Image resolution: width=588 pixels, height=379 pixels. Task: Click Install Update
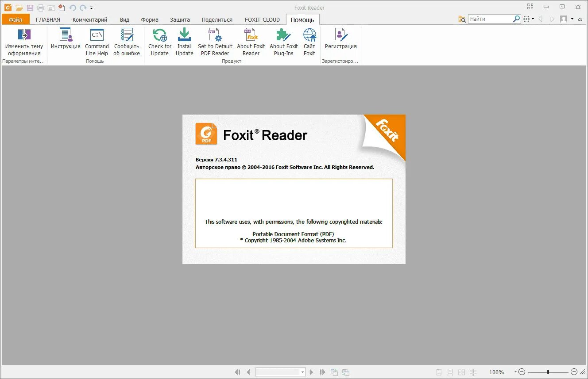click(x=185, y=42)
